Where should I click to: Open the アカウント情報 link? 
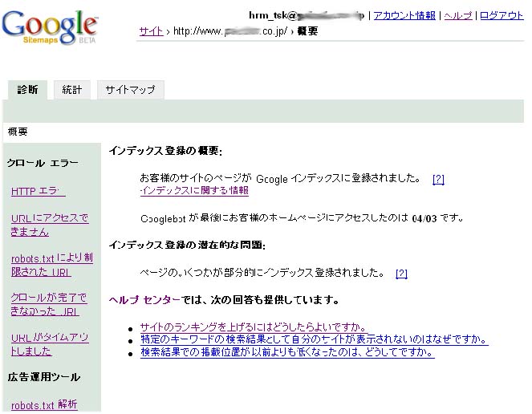point(404,15)
